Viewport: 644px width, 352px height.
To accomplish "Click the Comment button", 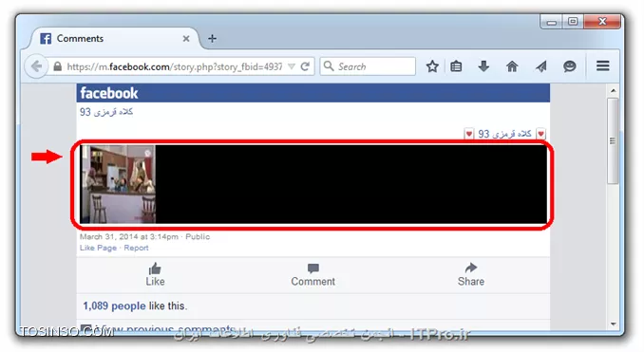I will [313, 275].
